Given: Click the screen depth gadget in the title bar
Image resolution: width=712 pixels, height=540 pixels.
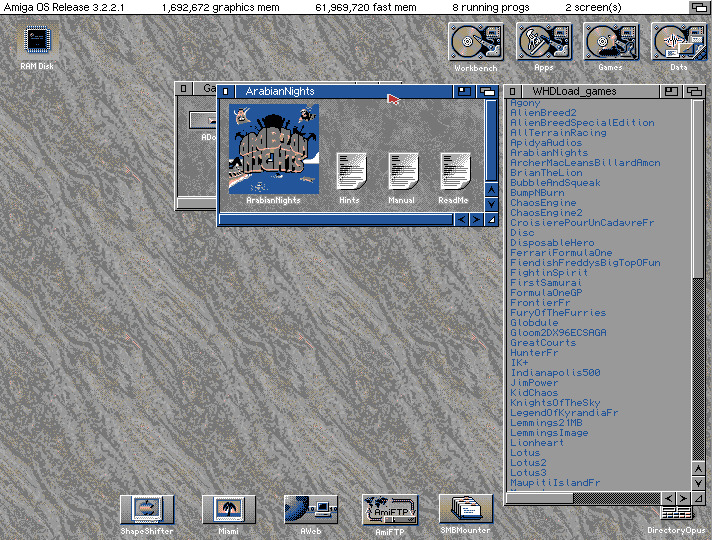Looking at the screenshot, I should [x=698, y=7].
